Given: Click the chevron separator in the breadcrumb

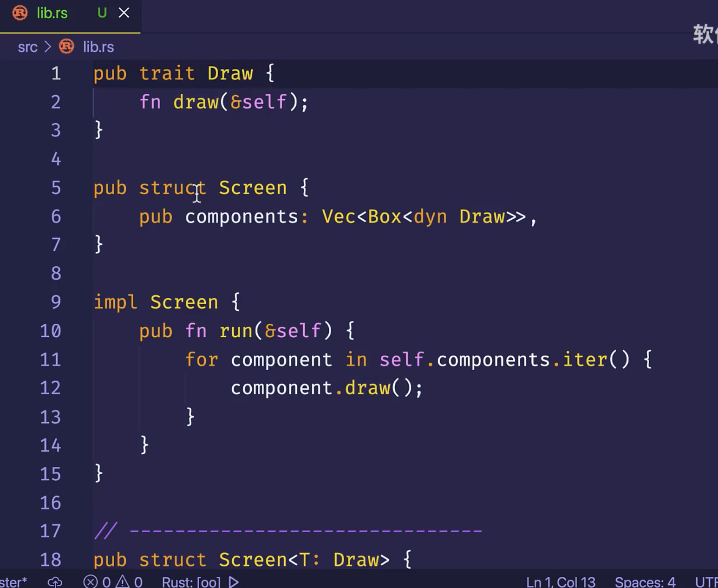Looking at the screenshot, I should (47, 47).
